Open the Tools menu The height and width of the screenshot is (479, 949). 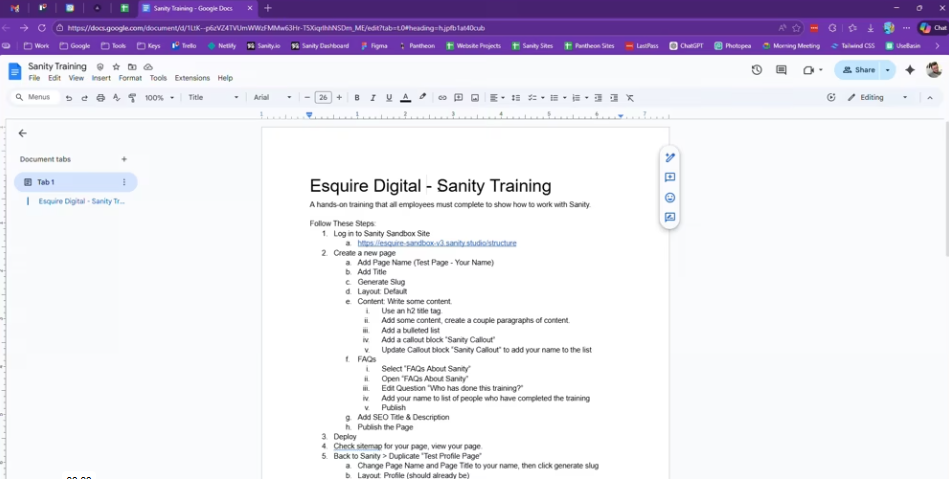click(158, 78)
